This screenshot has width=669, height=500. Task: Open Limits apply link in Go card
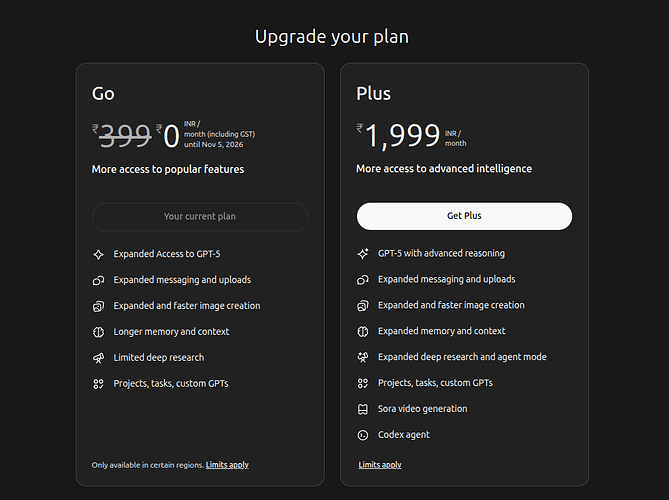[x=227, y=465]
